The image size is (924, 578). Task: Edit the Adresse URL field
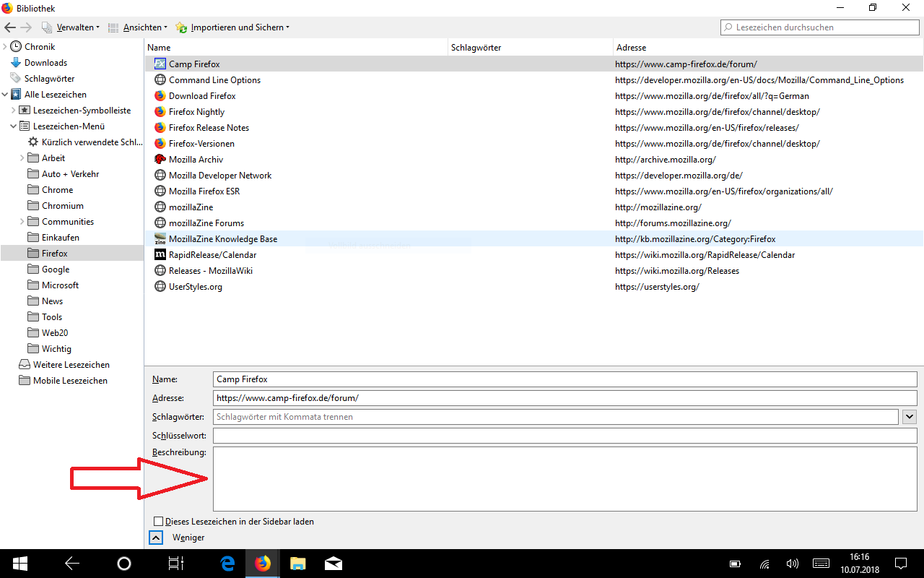coord(565,398)
